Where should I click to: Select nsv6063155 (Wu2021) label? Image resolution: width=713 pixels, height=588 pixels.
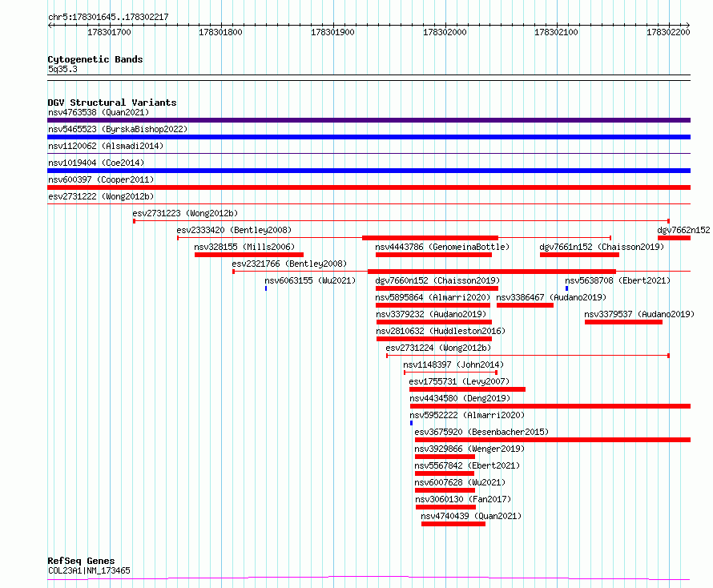tap(310, 280)
